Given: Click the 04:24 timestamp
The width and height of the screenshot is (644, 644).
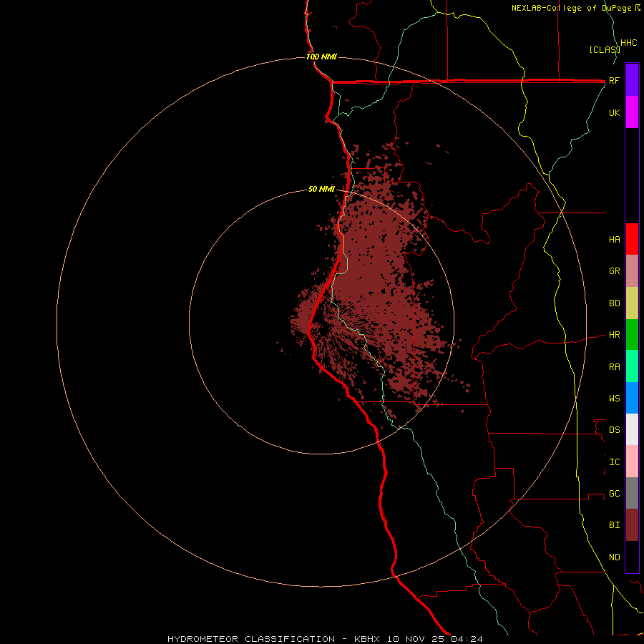Looking at the screenshot, I should [467, 639].
